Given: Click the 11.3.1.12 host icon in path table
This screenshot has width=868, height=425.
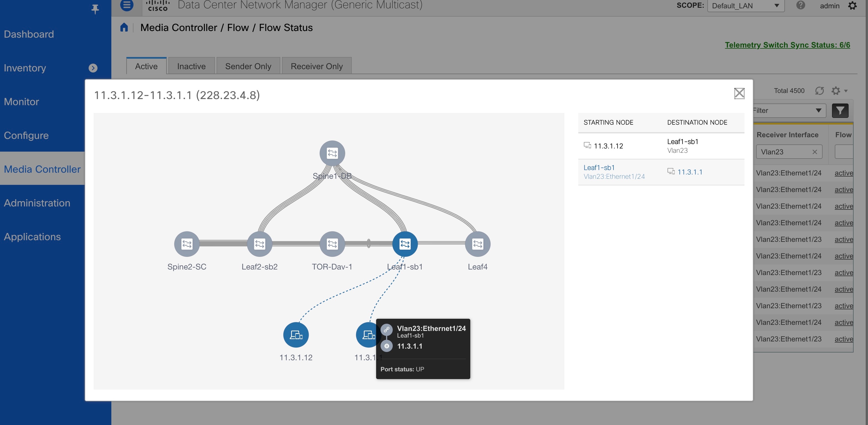Looking at the screenshot, I should [x=587, y=145].
